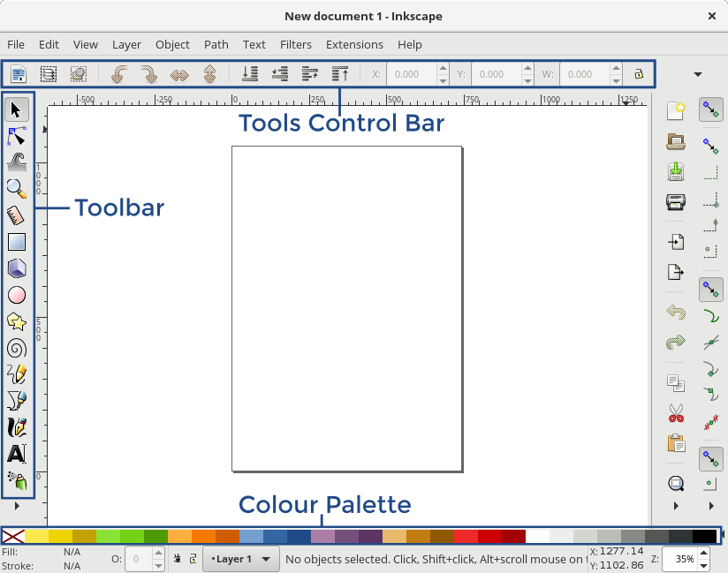Image resolution: width=728 pixels, height=573 pixels.
Task: Select the 3D box tool
Action: click(18, 268)
